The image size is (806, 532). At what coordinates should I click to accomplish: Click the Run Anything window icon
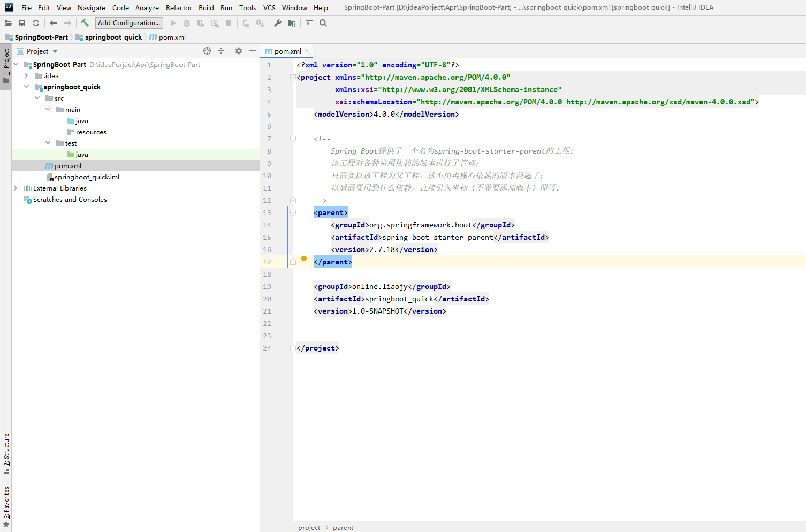[x=309, y=23]
